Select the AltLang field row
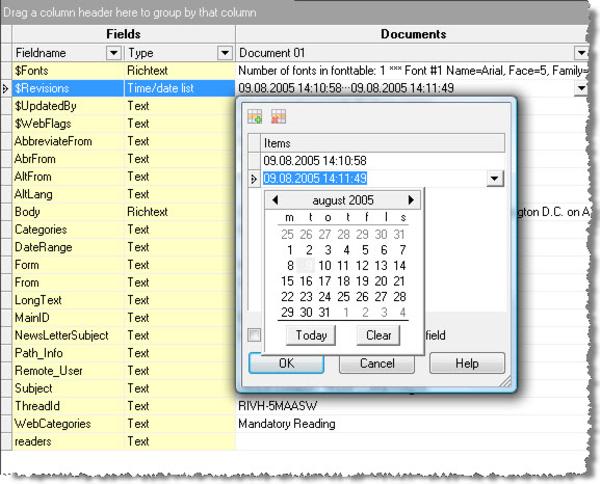Image resolution: width=600 pixels, height=484 pixels. pos(67,194)
